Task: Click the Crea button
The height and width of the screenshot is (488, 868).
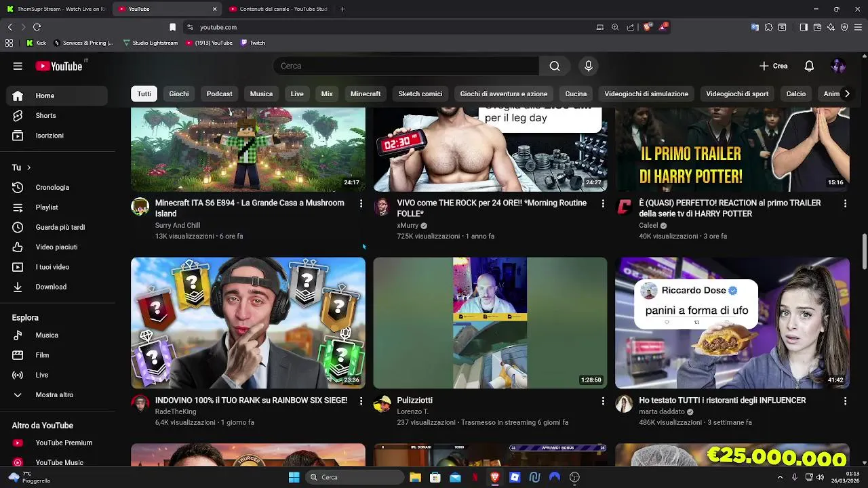Action: click(x=774, y=66)
